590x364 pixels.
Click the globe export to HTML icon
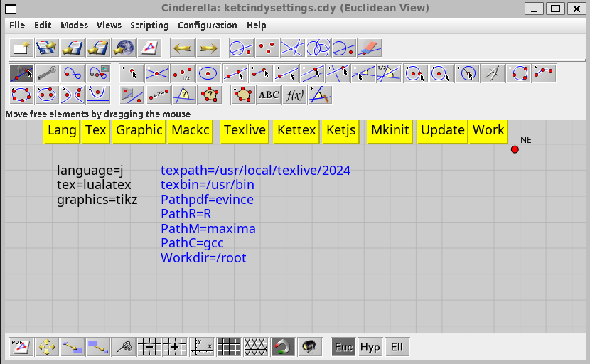click(124, 48)
